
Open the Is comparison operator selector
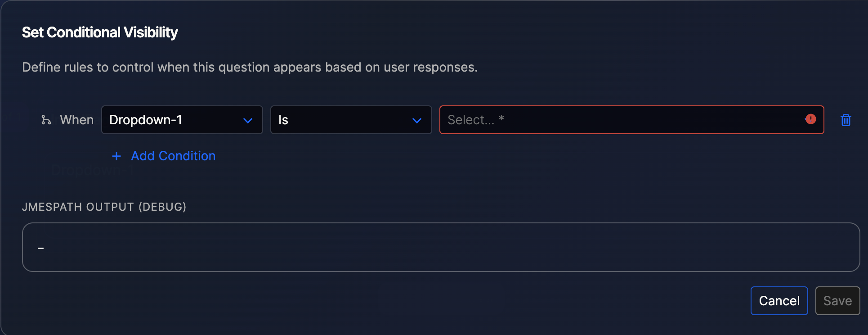coord(342,120)
